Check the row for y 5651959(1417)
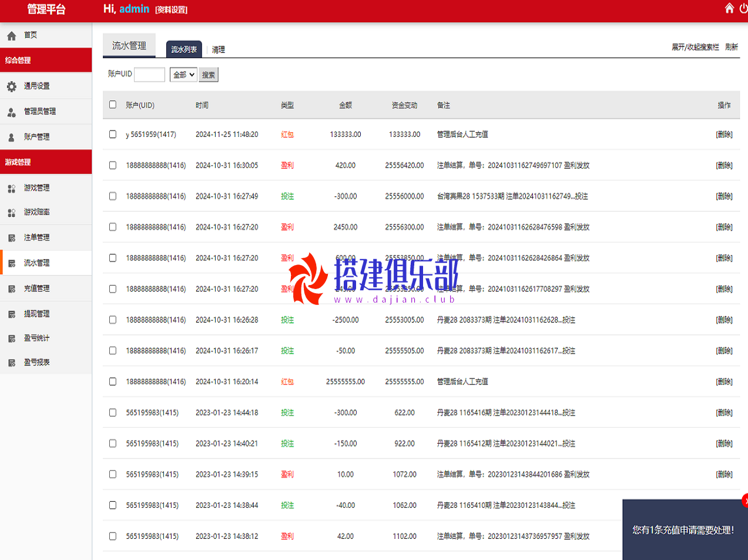Screen dimensions: 748x560 tap(113, 135)
